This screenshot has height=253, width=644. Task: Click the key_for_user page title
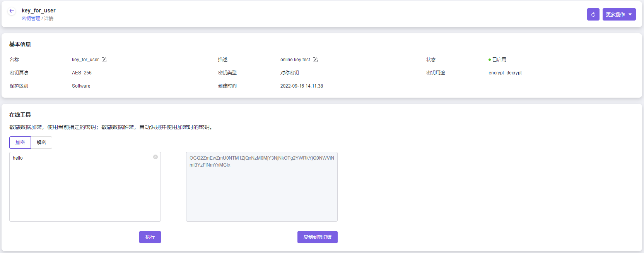pyautogui.click(x=39, y=10)
